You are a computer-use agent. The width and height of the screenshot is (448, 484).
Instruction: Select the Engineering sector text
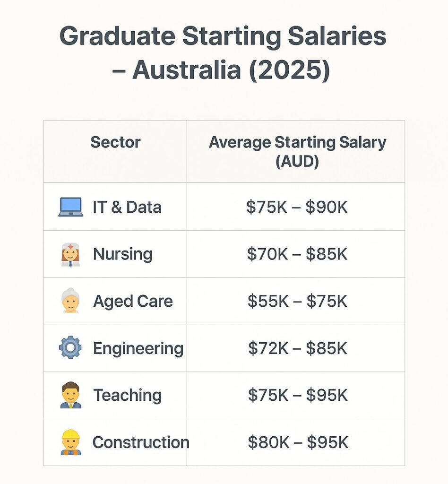[x=138, y=348]
